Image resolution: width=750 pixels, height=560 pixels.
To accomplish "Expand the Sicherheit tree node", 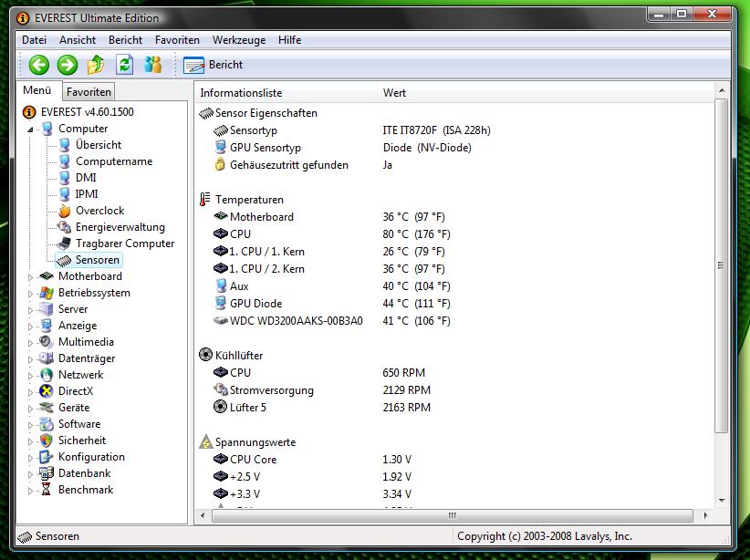I will (x=30, y=441).
